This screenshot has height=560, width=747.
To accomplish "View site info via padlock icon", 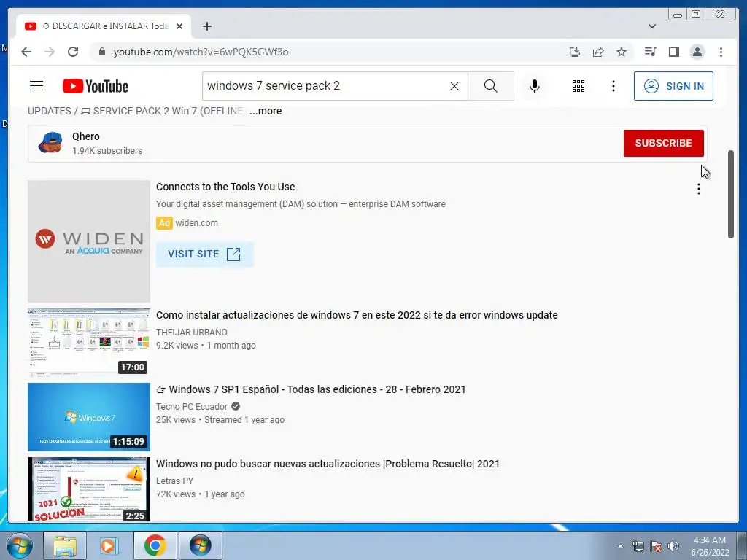I will [x=101, y=52].
